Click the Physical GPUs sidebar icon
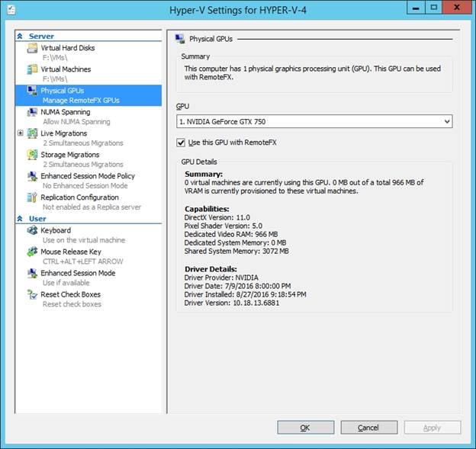Viewport: 476px width, 449px height. [x=32, y=91]
